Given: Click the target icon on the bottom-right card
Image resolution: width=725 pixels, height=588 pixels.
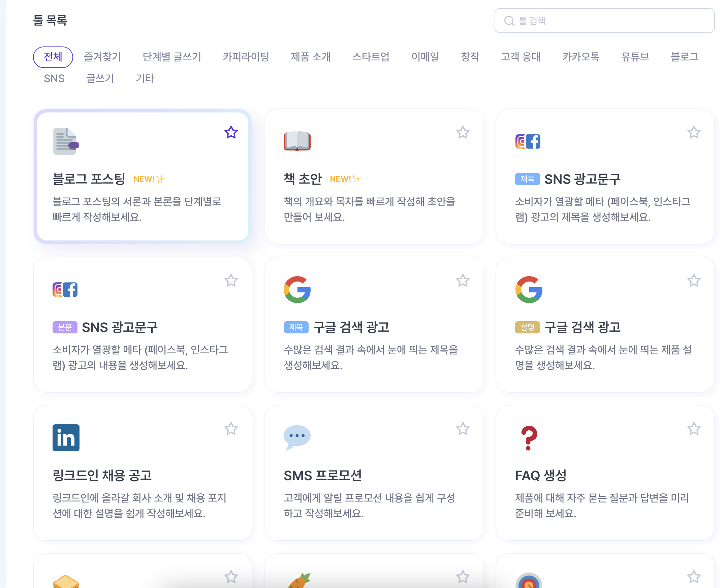Looking at the screenshot, I should coord(529,580).
